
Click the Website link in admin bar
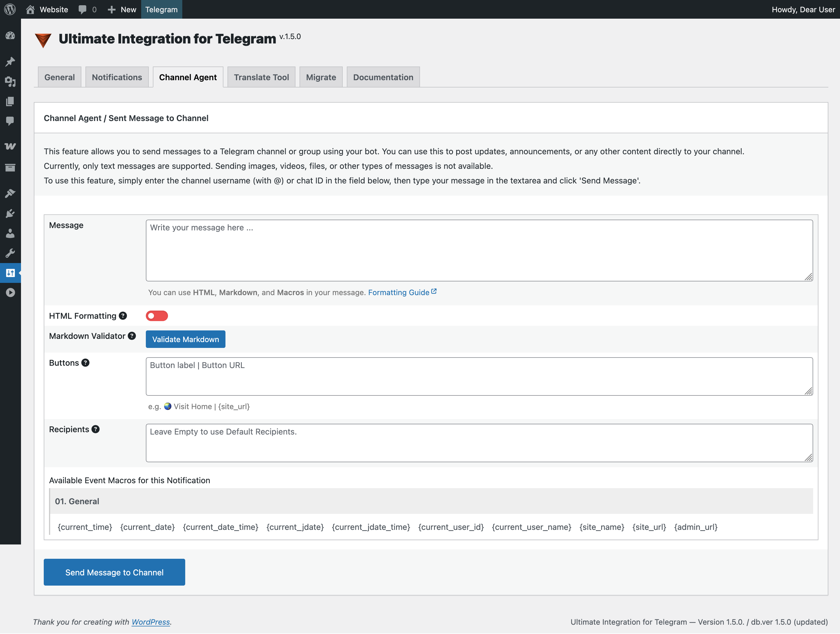coord(54,9)
